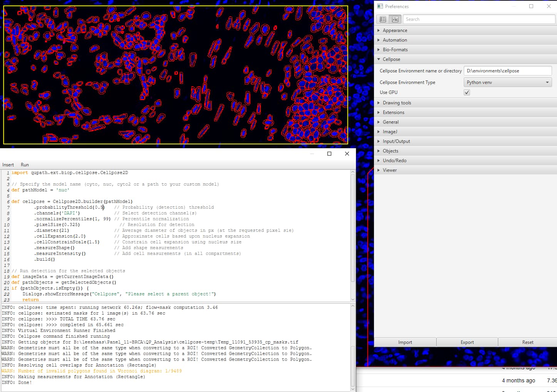The width and height of the screenshot is (557, 392).
Task: Open the Insert menu in the script editor
Action: 8,164
